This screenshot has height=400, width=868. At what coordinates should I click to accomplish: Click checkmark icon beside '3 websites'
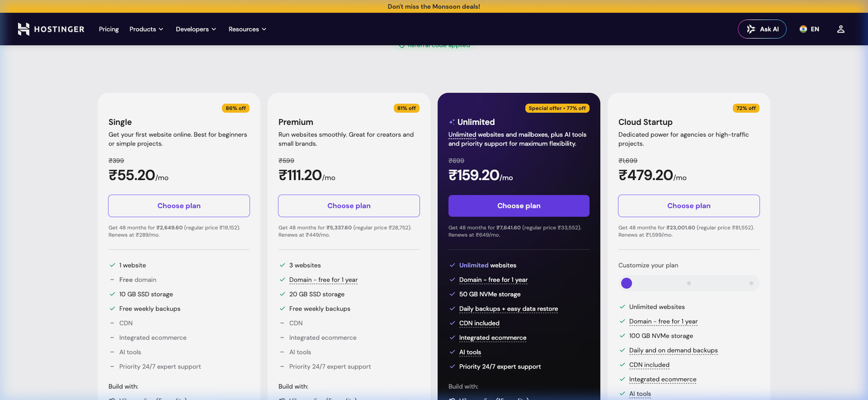point(282,265)
